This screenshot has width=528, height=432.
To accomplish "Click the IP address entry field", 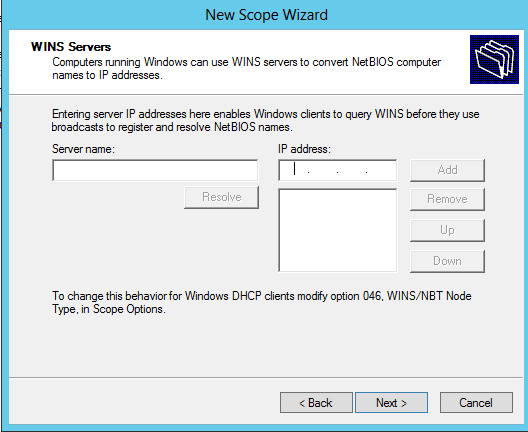I will (x=337, y=170).
